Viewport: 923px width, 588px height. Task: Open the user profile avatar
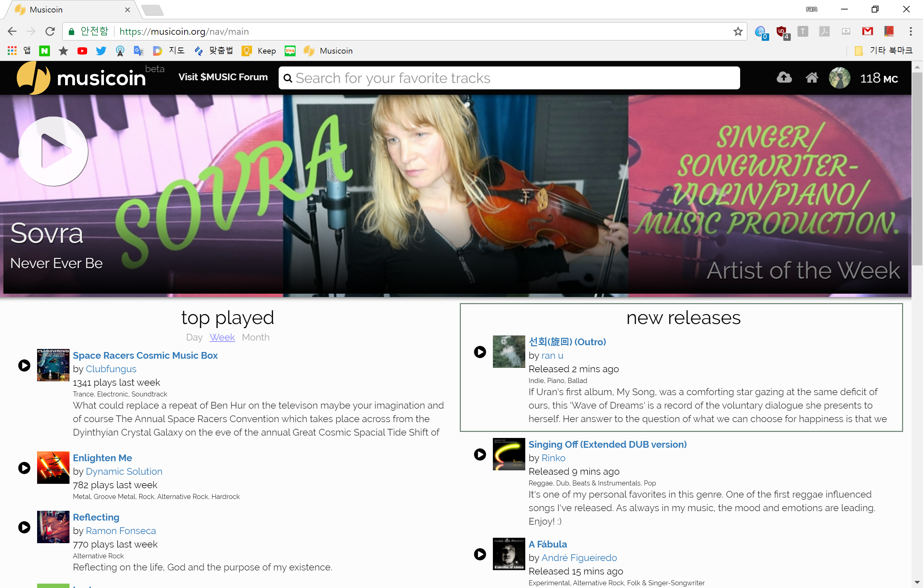click(x=839, y=78)
